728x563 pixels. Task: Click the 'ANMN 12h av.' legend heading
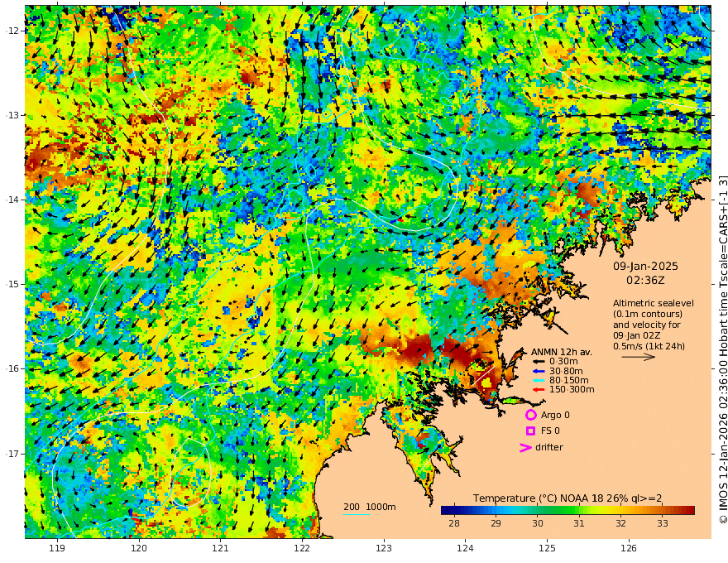point(562,352)
